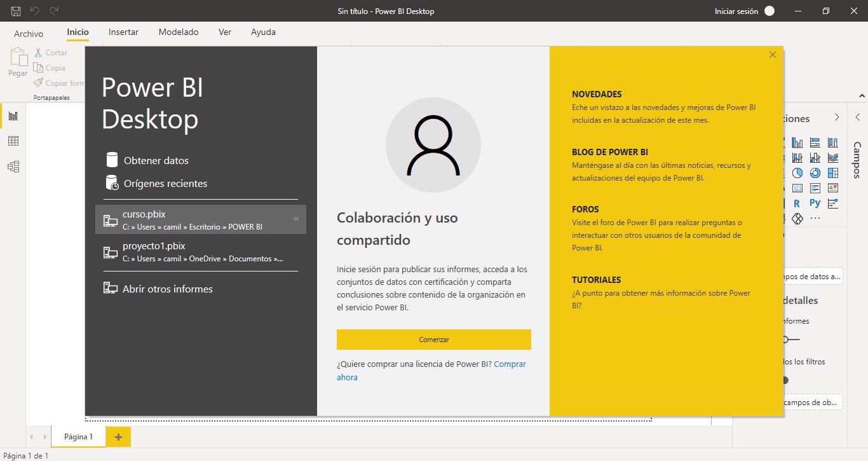
Task: Select the R script visual
Action: click(x=797, y=203)
